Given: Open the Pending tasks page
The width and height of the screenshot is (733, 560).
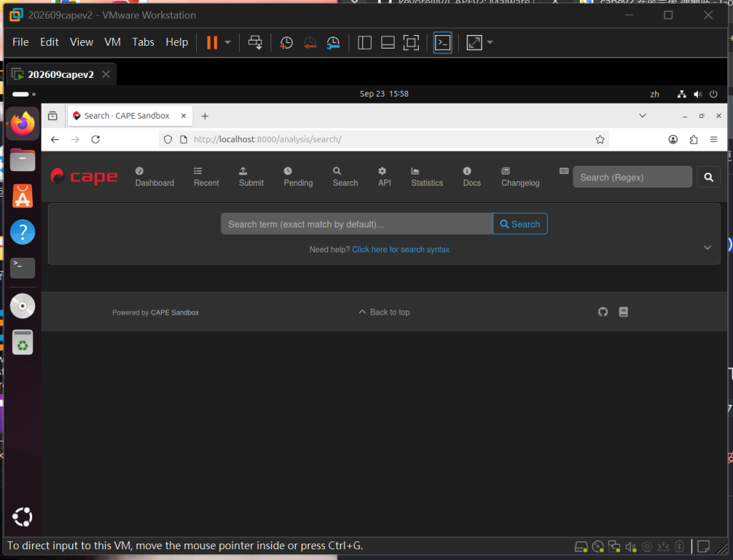Looking at the screenshot, I should click(298, 177).
